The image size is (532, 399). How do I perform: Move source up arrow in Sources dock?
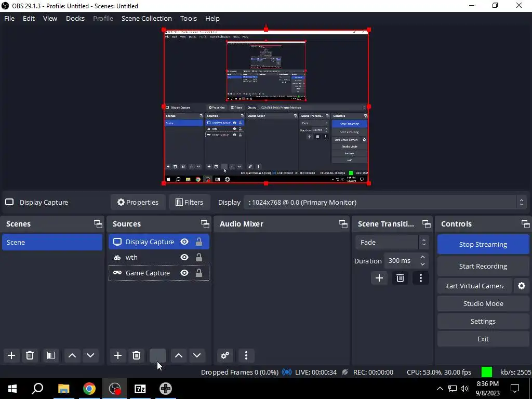click(179, 355)
